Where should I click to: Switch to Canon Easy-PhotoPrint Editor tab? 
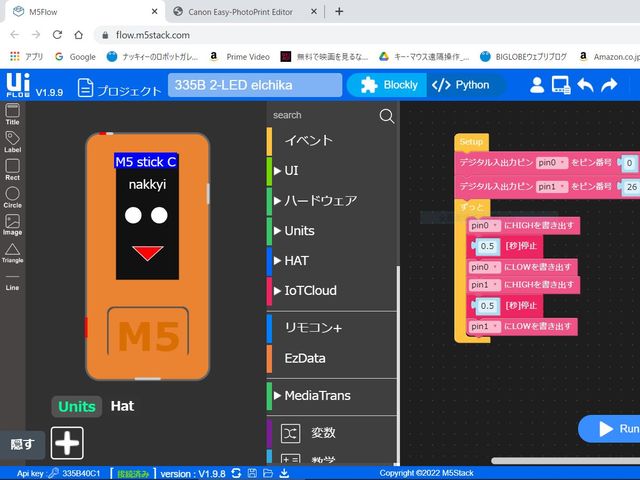pyautogui.click(x=245, y=12)
